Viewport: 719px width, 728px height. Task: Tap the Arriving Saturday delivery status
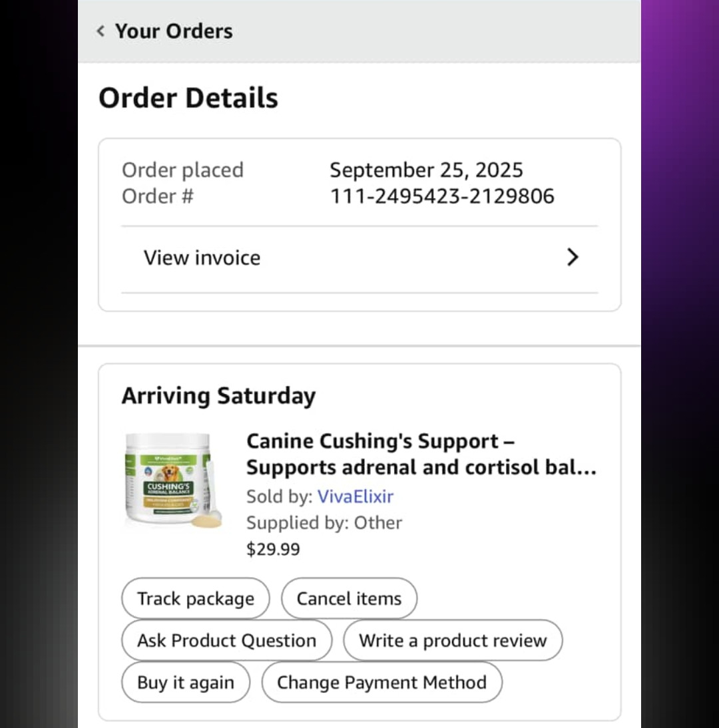[218, 396]
